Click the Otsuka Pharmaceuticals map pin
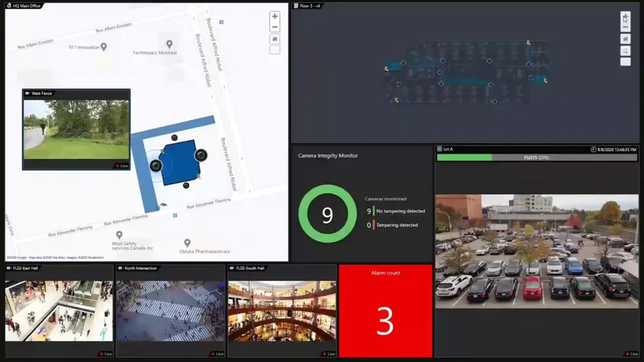The image size is (644, 362). coord(188,243)
